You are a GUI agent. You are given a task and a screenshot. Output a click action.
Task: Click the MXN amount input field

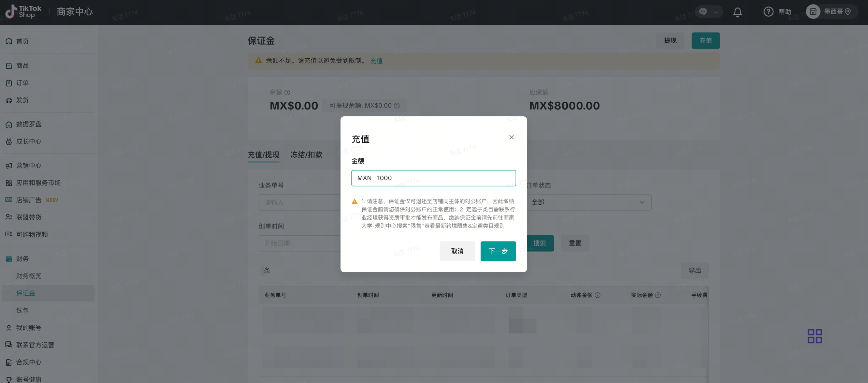click(433, 178)
